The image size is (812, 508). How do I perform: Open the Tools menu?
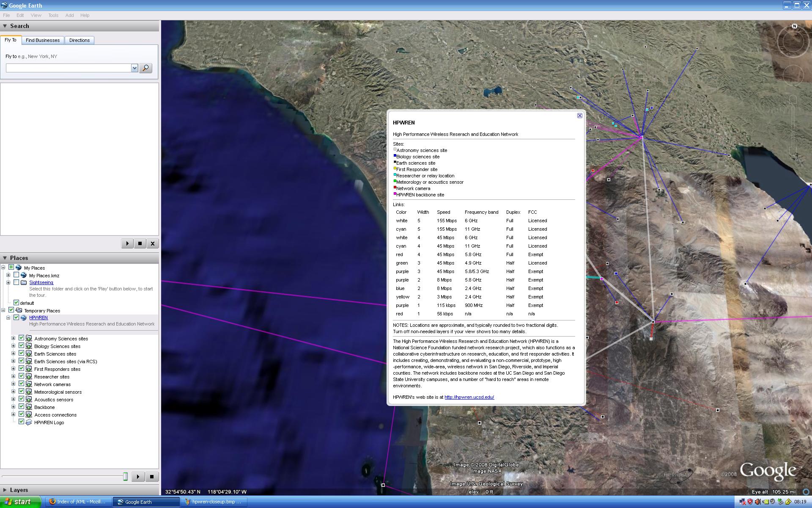click(x=53, y=15)
